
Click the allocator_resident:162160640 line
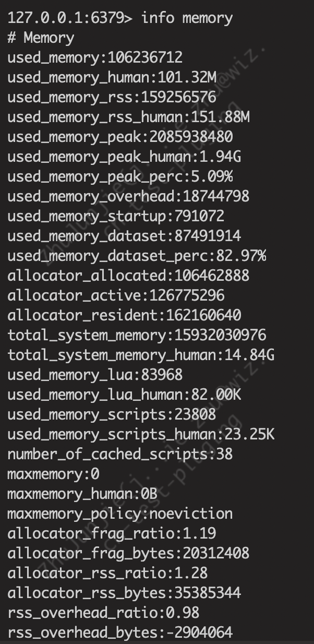tap(124, 316)
